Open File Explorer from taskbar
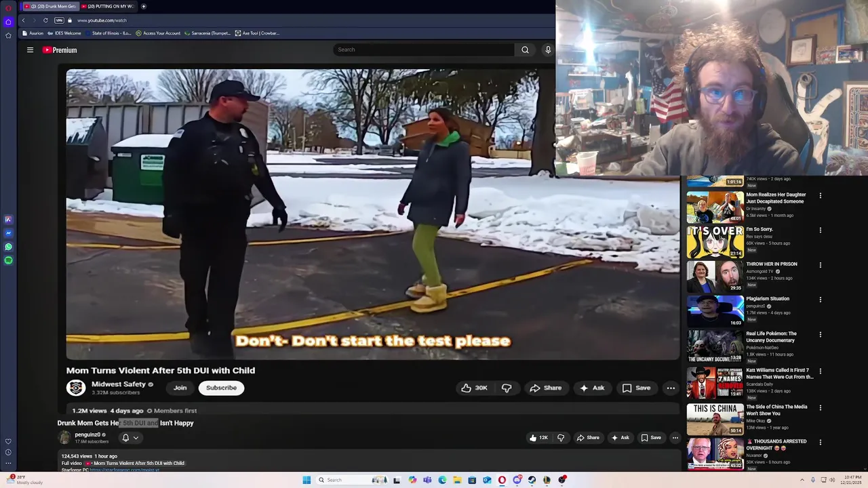 (x=457, y=480)
